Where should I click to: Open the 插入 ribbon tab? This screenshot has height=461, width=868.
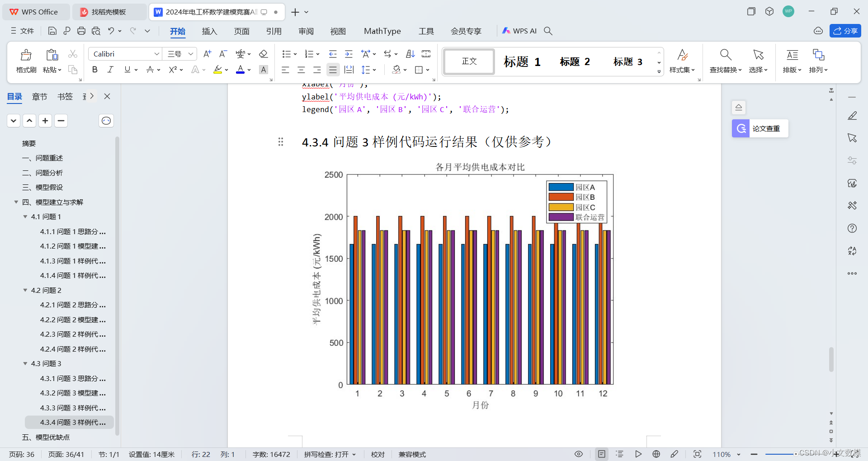(x=209, y=31)
